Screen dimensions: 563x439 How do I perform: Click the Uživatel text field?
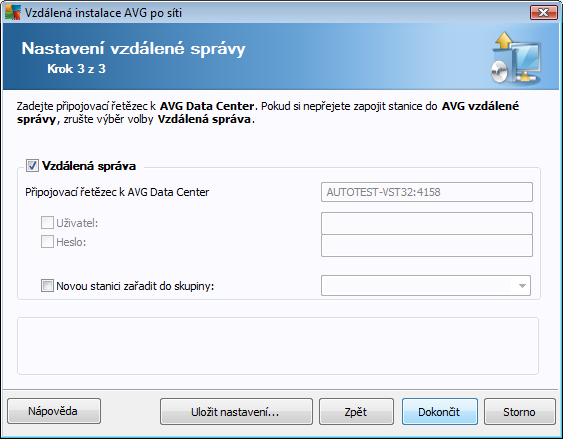click(427, 223)
